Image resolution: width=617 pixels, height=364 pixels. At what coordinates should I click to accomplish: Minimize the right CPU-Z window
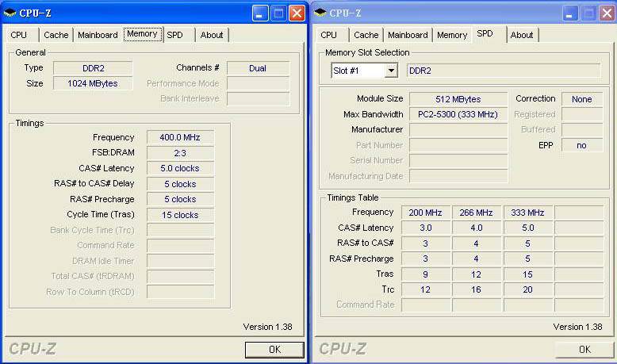click(x=569, y=13)
